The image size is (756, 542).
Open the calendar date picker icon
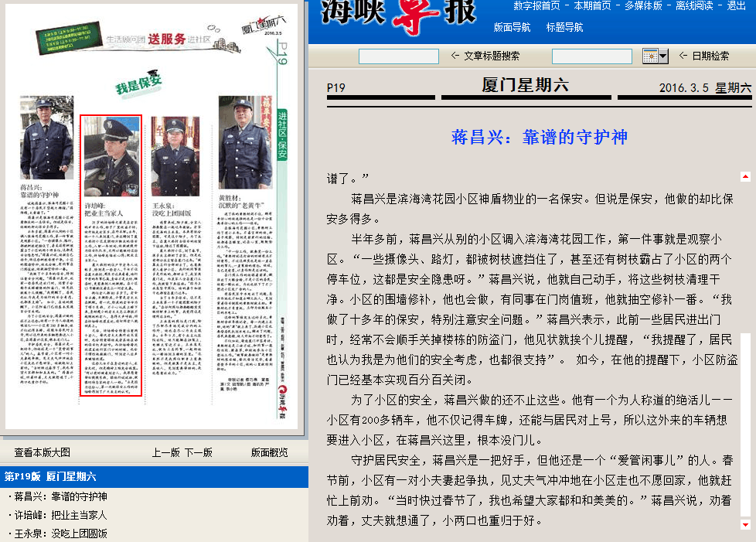(x=655, y=56)
